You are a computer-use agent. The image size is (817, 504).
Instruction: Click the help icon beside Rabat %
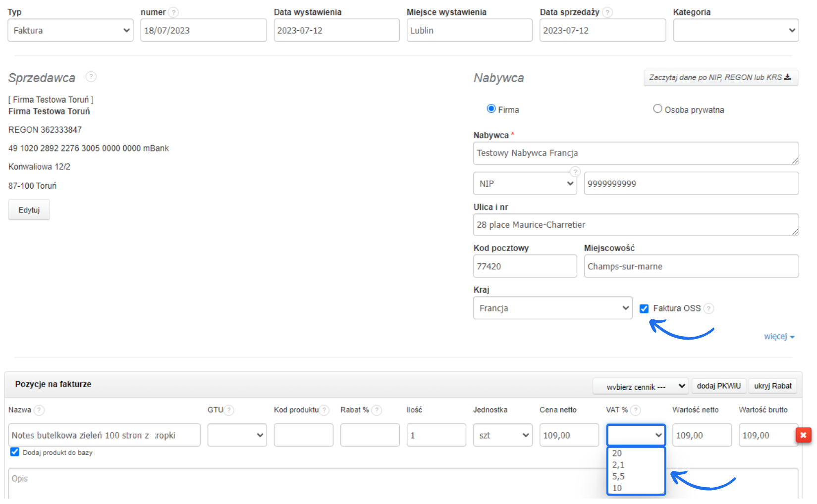point(377,410)
